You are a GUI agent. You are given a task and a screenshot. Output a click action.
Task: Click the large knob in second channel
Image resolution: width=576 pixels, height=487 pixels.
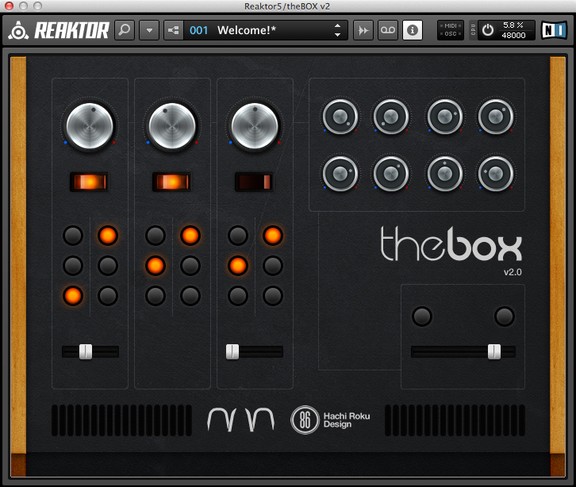pyautogui.click(x=172, y=126)
